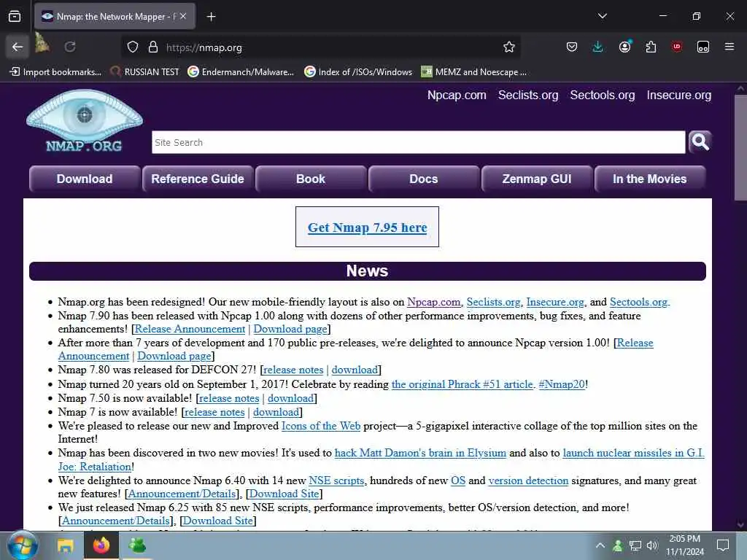Open the tracking protection shield icon
This screenshot has height=560, width=747.
[133, 47]
